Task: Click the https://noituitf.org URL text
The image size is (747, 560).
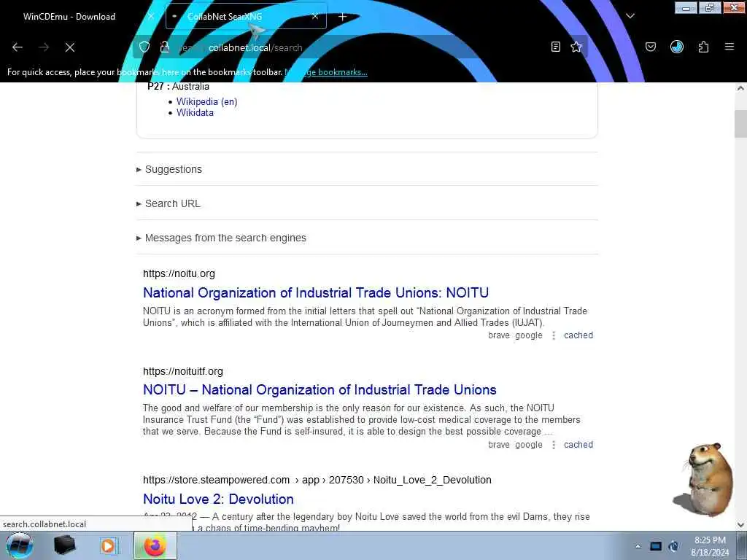Action: [183, 371]
